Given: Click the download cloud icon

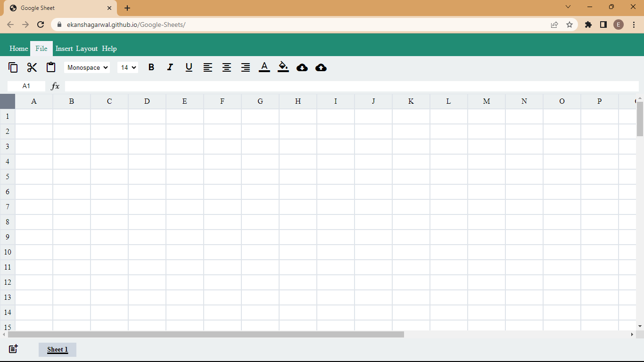Looking at the screenshot, I should 302,67.
